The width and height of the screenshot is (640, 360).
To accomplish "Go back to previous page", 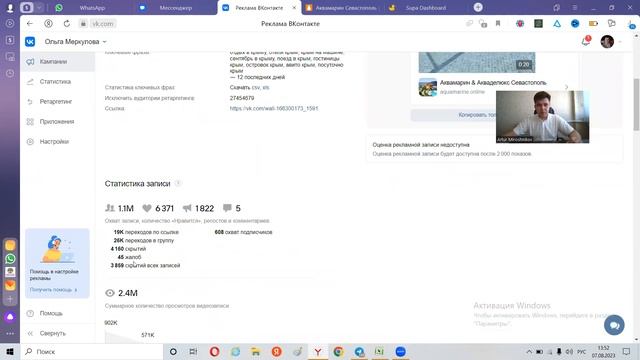I will coord(29,24).
